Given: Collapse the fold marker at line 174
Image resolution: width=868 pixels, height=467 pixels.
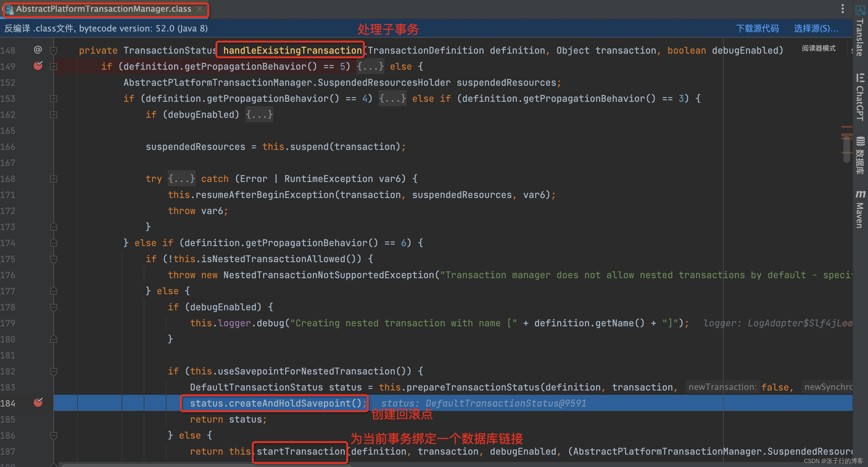Looking at the screenshot, I should [53, 243].
